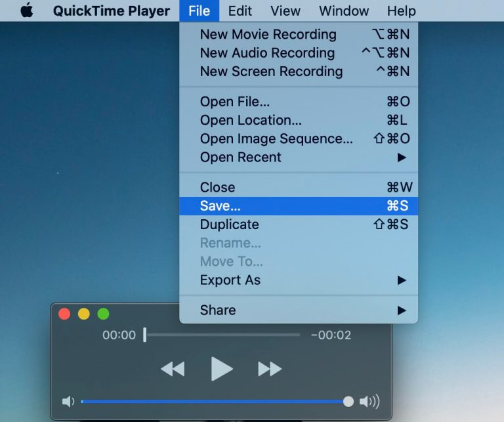Click the rewind button
Screen dimensions: 504x422
click(173, 369)
